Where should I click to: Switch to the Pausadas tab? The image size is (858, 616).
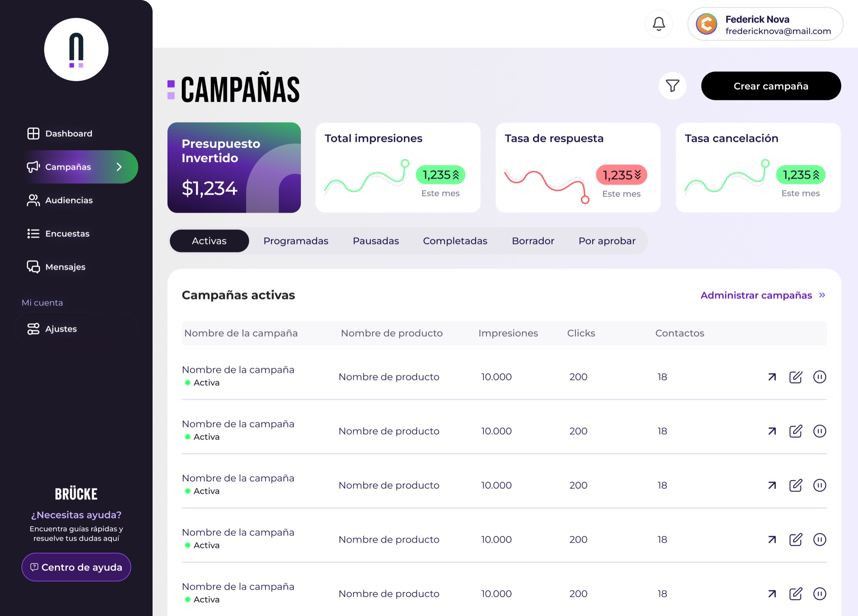[x=376, y=241]
